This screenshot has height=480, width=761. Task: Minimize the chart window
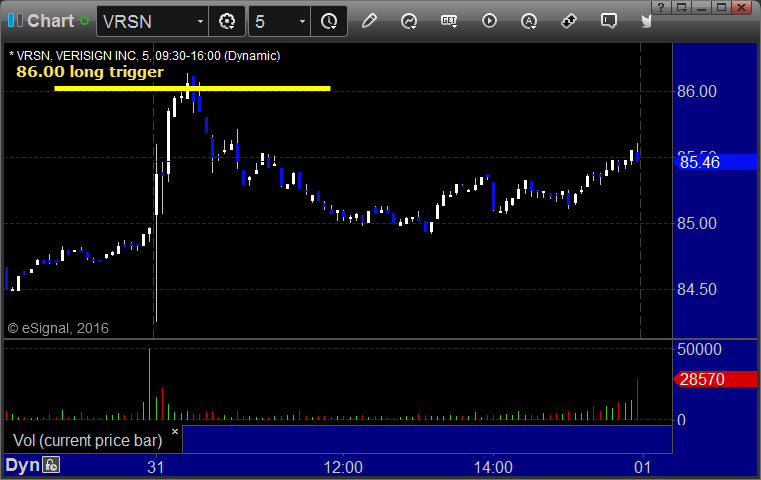point(701,7)
